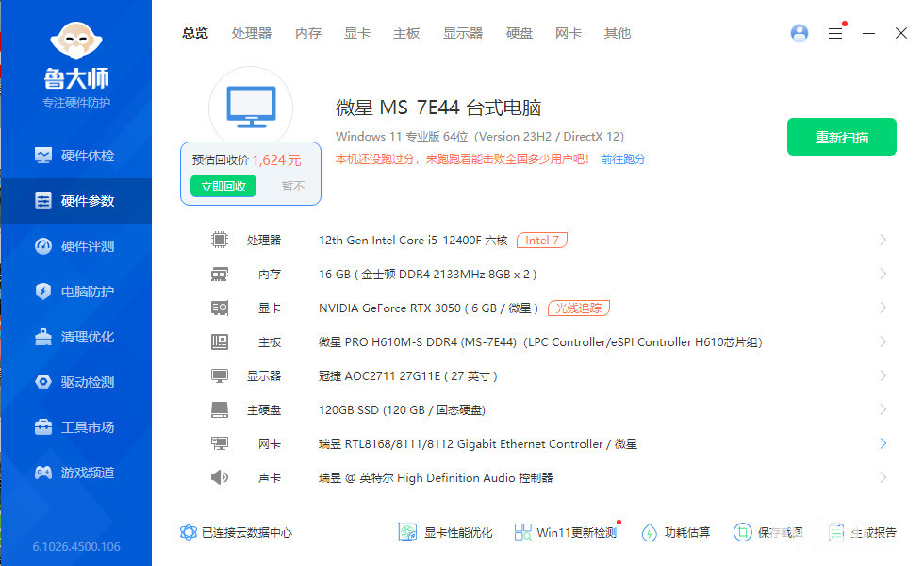Go to 电脑防护 protection page
Viewport: 924px width, 566px height.
87,291
